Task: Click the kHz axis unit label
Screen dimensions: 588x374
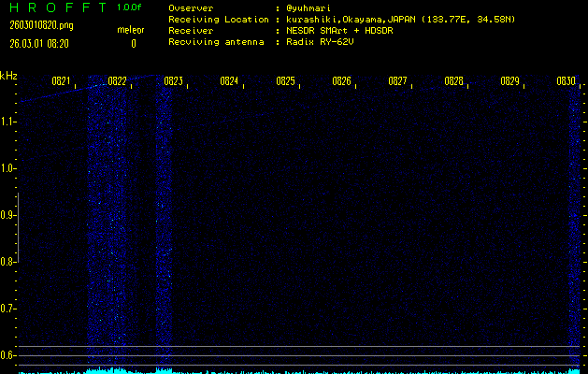Action: coord(8,76)
